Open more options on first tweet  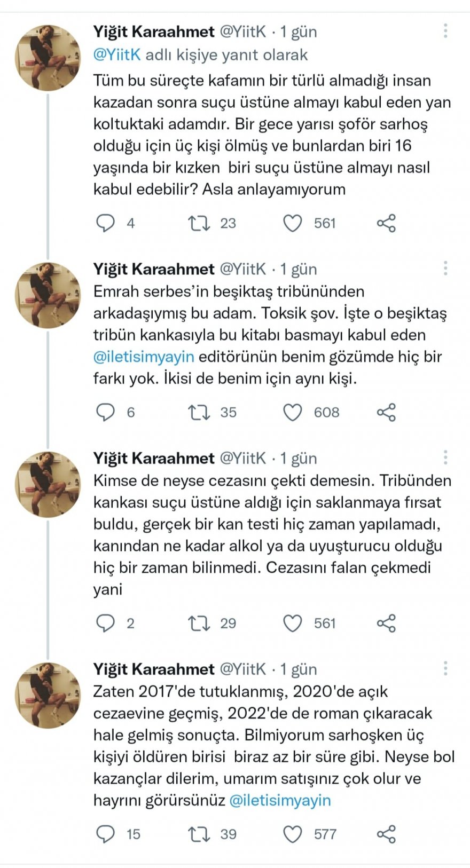(x=445, y=31)
